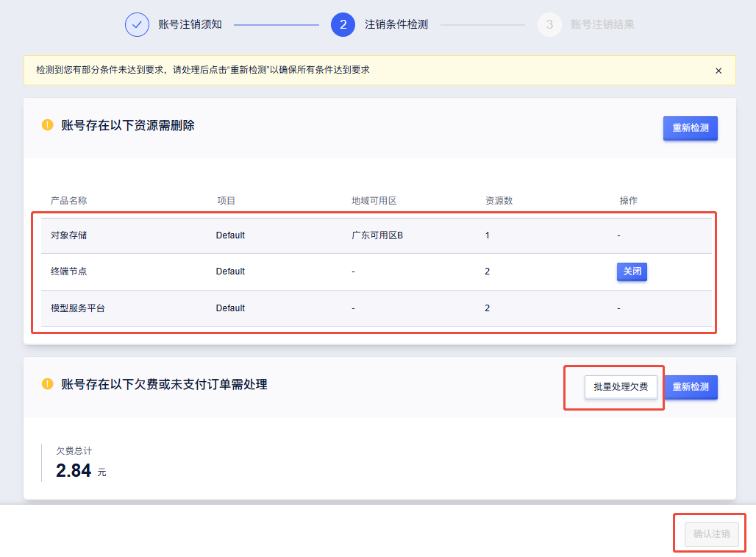Image resolution: width=756 pixels, height=557 pixels.
Task: Select the 注销条件检测 step label
Action: point(396,24)
